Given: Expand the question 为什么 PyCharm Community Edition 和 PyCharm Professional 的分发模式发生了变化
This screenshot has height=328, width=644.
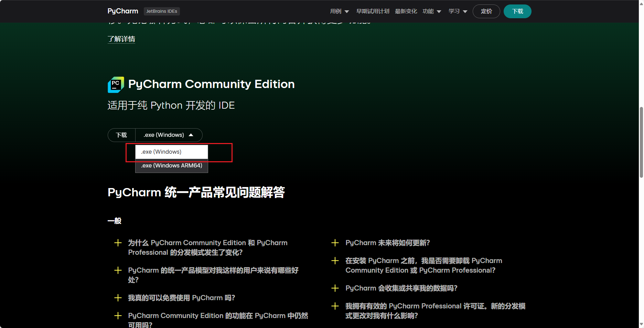Looking at the screenshot, I should tap(208, 248).
